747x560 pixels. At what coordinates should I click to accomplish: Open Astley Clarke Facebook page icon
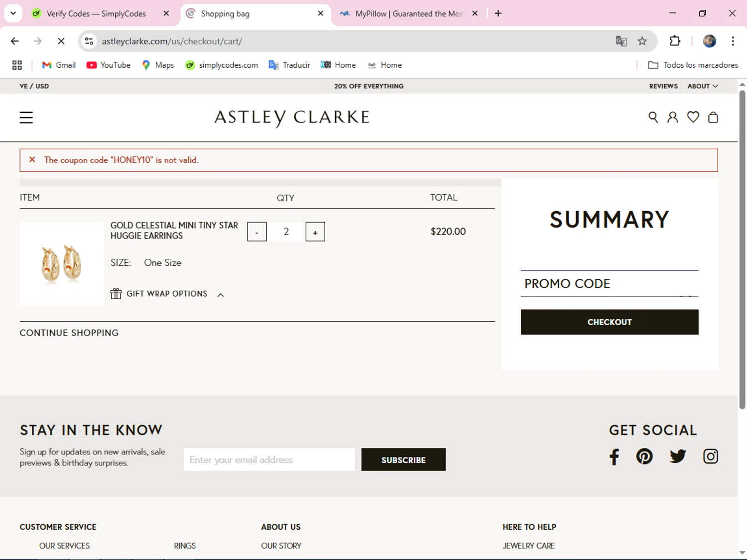(615, 456)
